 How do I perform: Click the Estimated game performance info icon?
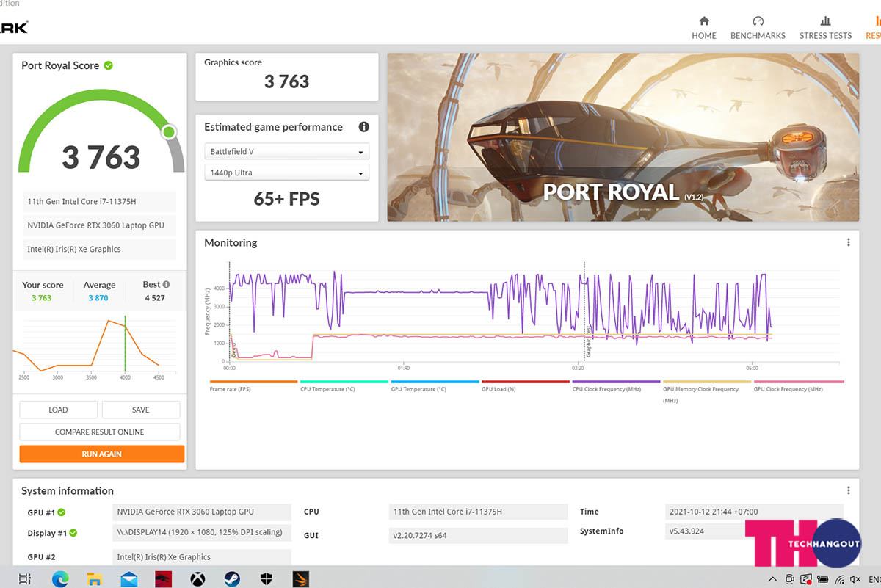click(x=363, y=127)
